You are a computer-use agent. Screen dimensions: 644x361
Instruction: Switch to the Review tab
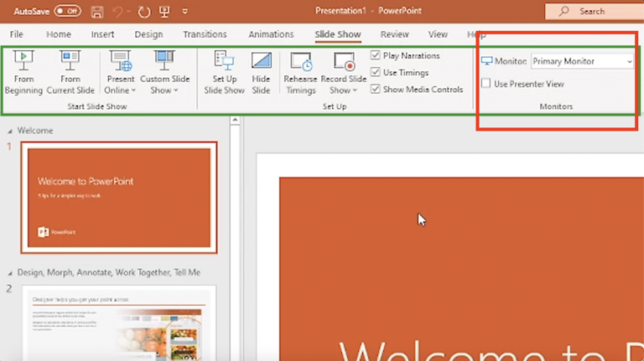[395, 34]
